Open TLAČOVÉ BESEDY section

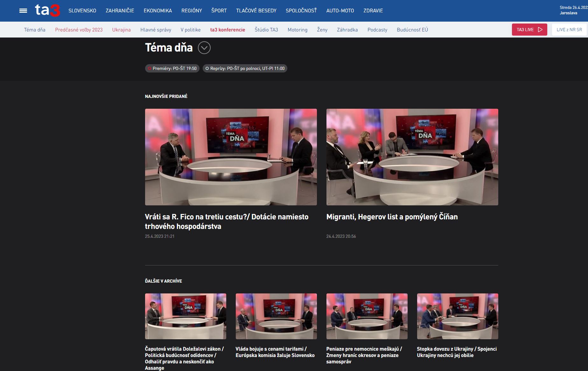[x=256, y=10]
